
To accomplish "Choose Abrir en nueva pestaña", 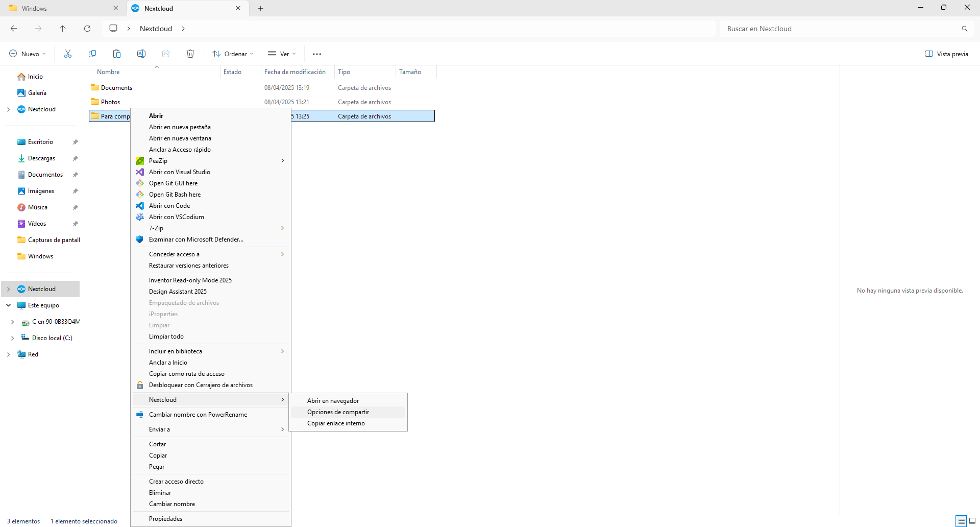I will tap(211, 127).
